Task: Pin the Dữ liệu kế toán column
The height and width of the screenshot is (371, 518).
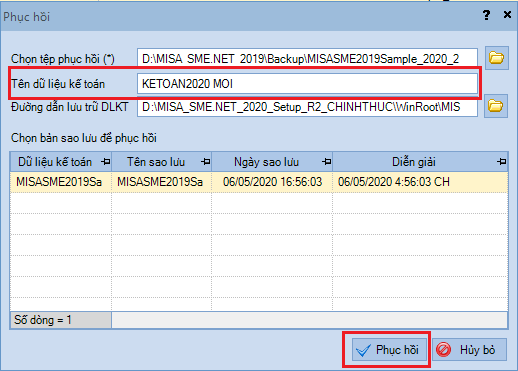Action: pyautogui.click(x=106, y=162)
